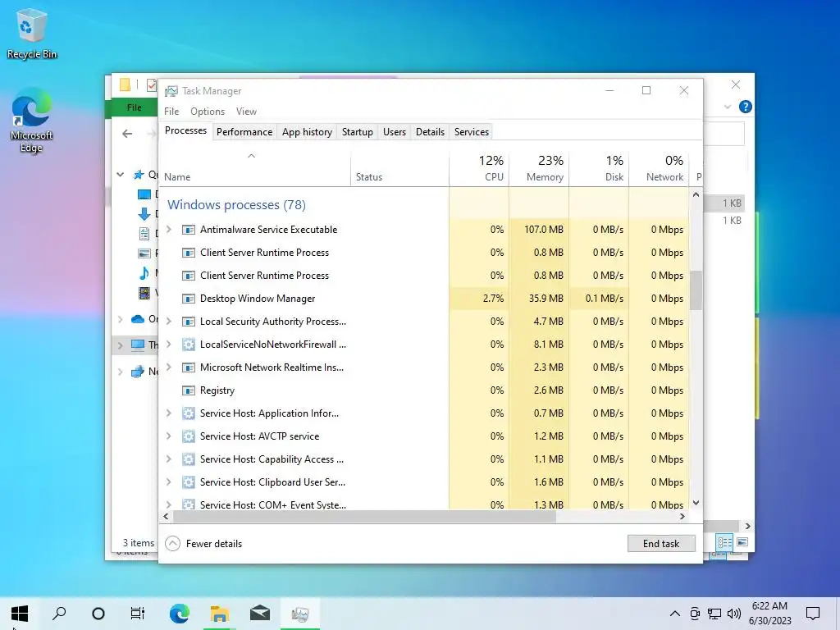
Task: Open the Recycle Bin desktop icon
Action: 32,34
